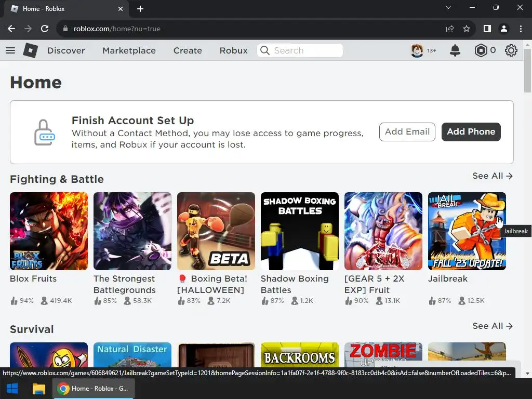
Task: Click the 13+ age label
Action: pos(432,50)
